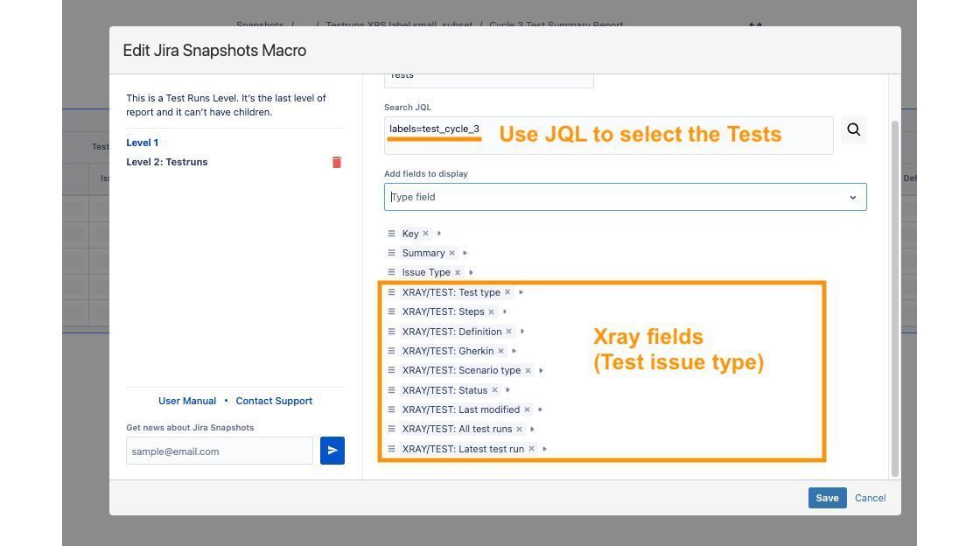Click the dialog's vertical scrollbar
The width and height of the screenshot is (980, 546).
pos(894,298)
